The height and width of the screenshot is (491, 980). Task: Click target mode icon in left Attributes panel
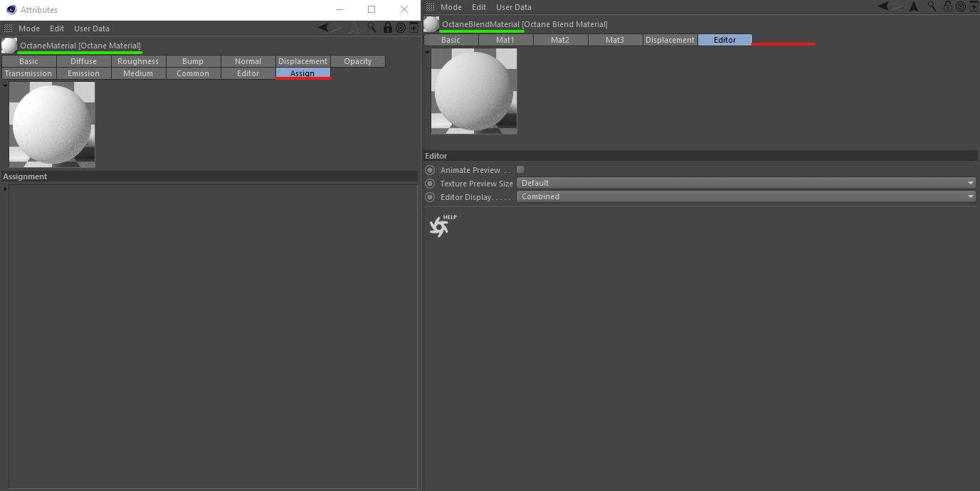pos(401,28)
